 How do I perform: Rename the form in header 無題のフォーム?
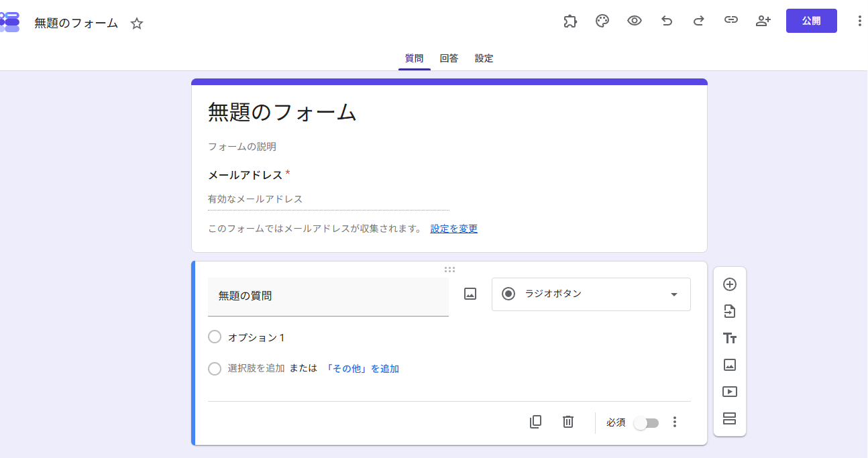(76, 23)
